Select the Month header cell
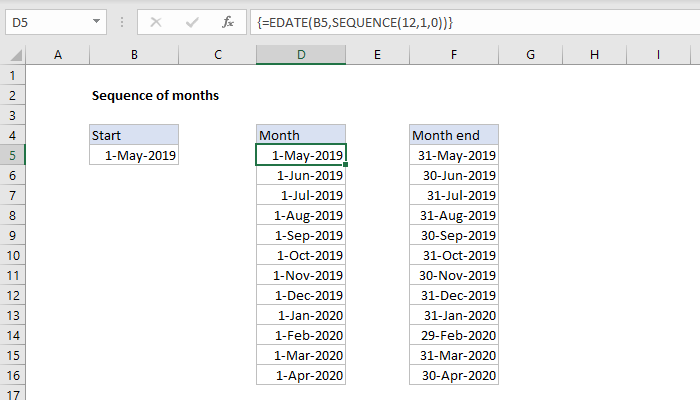The width and height of the screenshot is (700, 400). (x=300, y=135)
